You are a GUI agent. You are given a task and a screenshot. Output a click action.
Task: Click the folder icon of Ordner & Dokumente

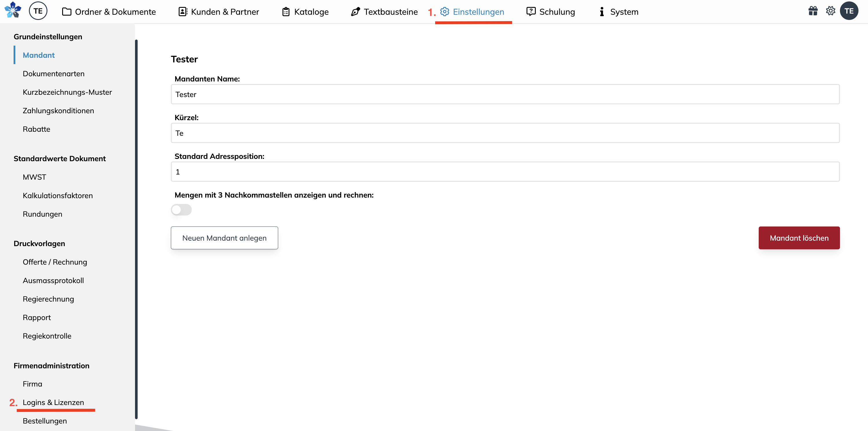click(x=67, y=12)
